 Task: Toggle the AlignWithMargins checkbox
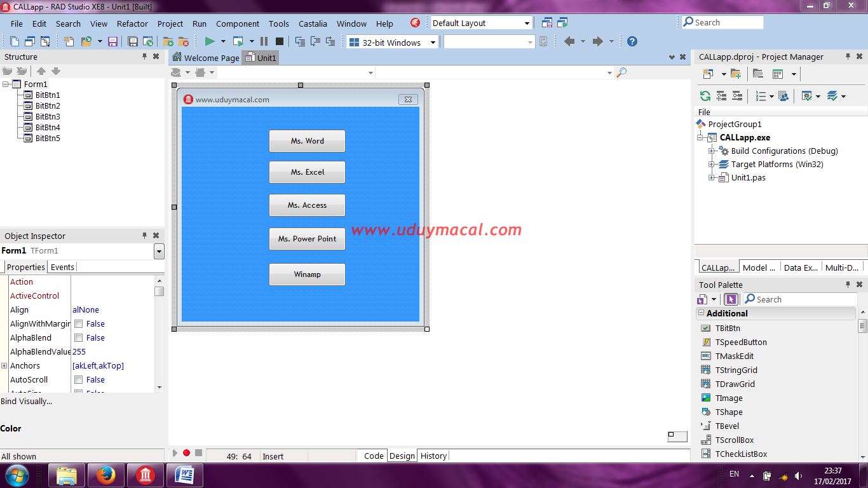[x=79, y=324]
